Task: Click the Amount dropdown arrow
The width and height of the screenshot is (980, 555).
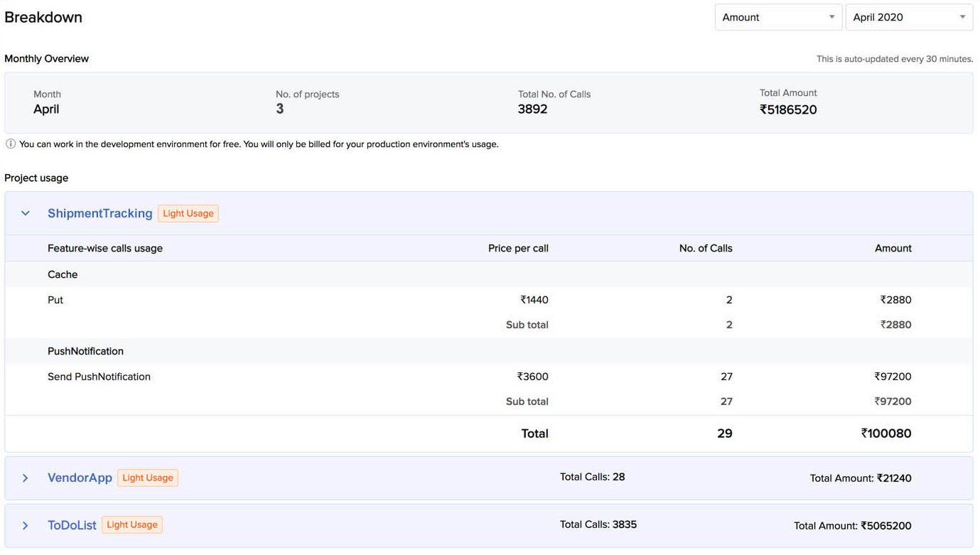Action: click(831, 16)
